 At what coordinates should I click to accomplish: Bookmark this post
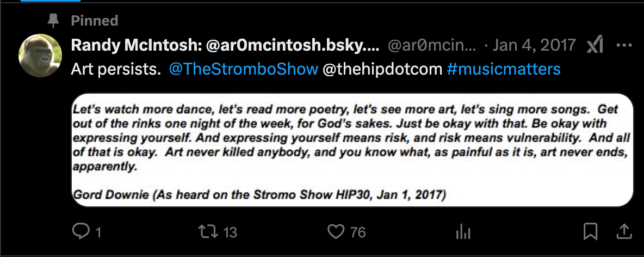590,232
